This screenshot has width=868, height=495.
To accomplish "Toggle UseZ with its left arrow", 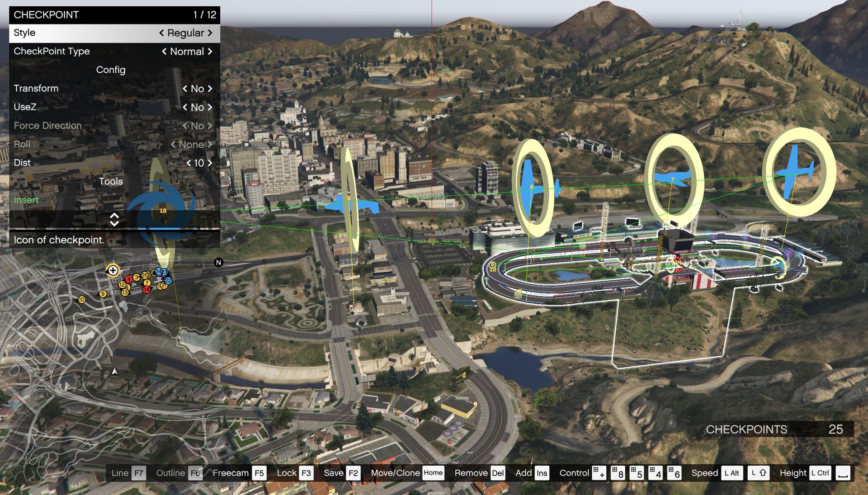I will pos(185,107).
